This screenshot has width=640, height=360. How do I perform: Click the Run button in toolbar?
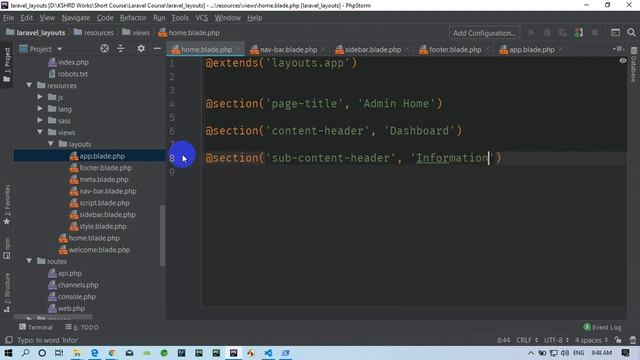[x=531, y=33]
